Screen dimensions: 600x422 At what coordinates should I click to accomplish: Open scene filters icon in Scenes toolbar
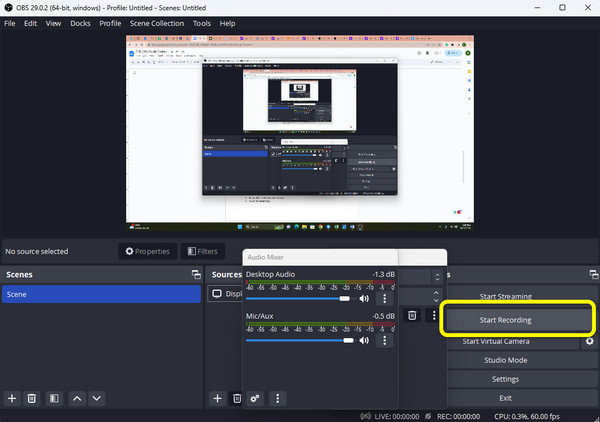pos(54,399)
